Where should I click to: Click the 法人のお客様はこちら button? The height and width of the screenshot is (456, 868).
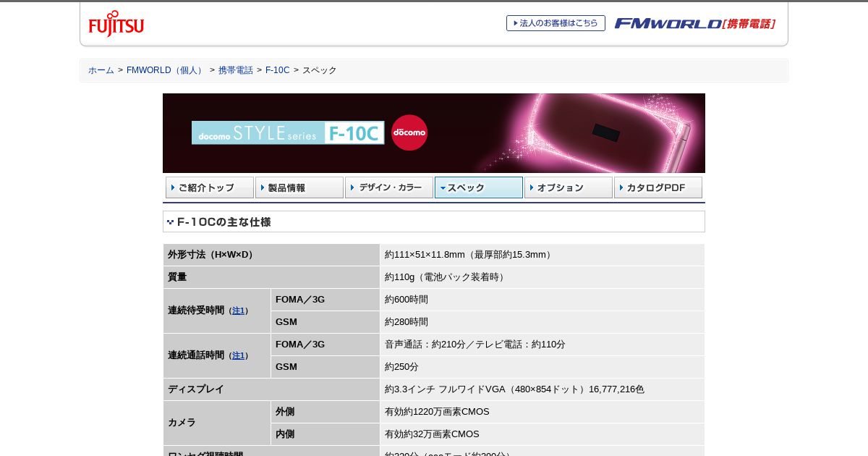click(556, 23)
